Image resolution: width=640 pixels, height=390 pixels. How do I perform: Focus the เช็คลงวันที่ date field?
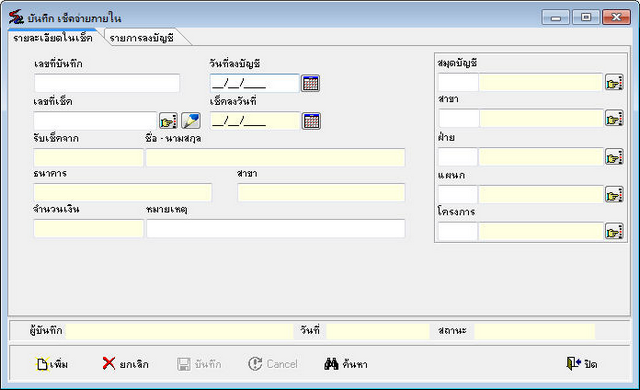pyautogui.click(x=255, y=121)
